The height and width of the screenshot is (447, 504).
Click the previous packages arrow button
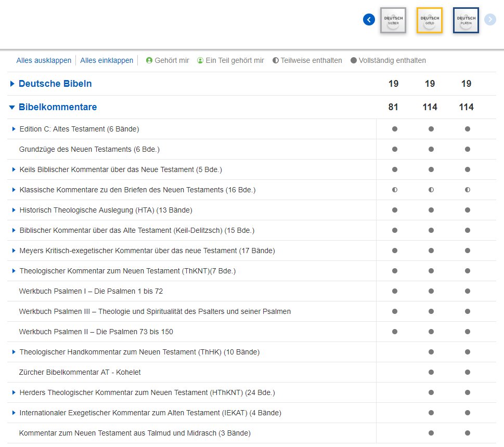[369, 20]
